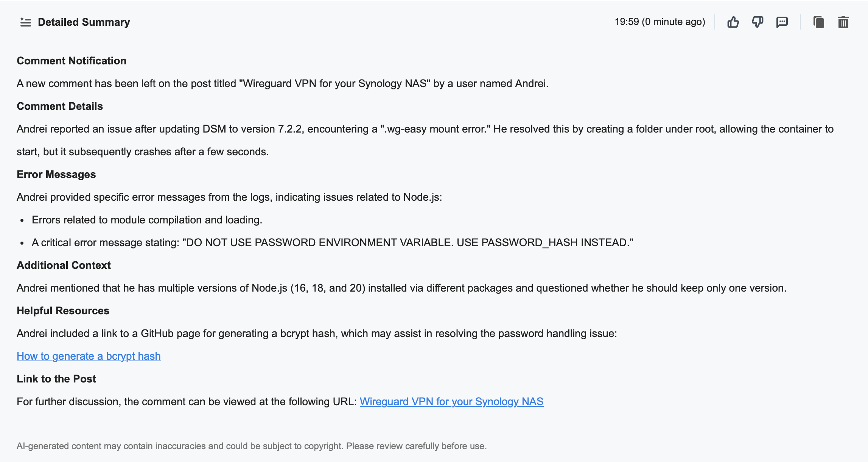Click the paragraph about multiple Node.js versions
The image size is (868, 462).
click(x=401, y=288)
